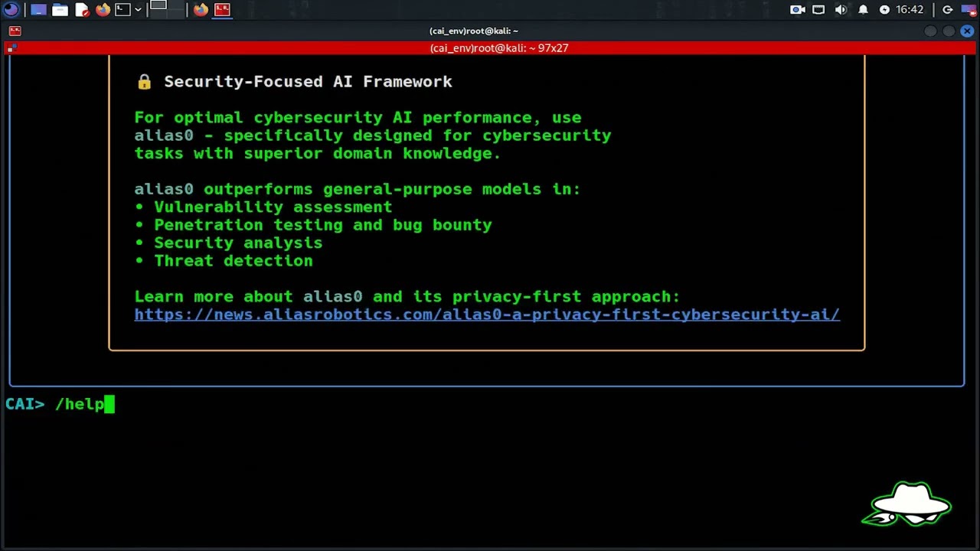Open terminal emulator launcher in panel
The width and height of the screenshot is (980, 551).
coord(122,10)
